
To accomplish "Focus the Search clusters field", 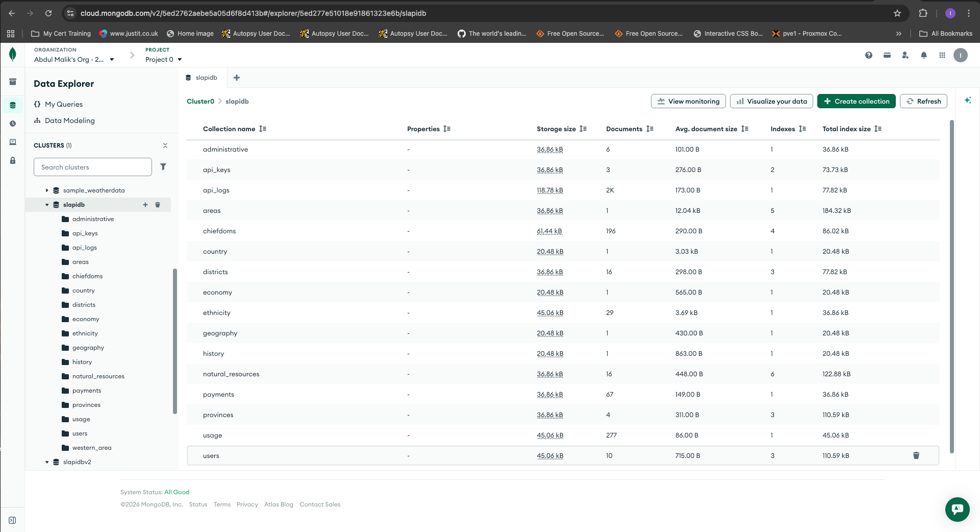I will 93,167.
